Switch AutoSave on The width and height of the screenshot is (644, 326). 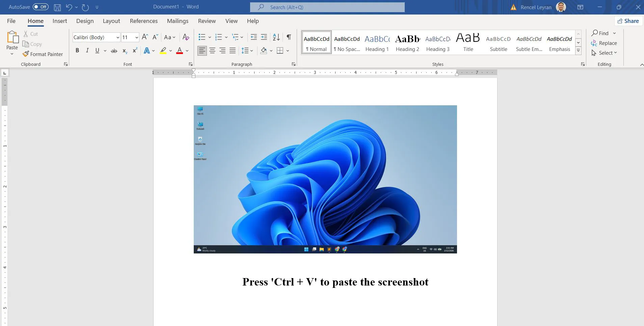(x=41, y=7)
